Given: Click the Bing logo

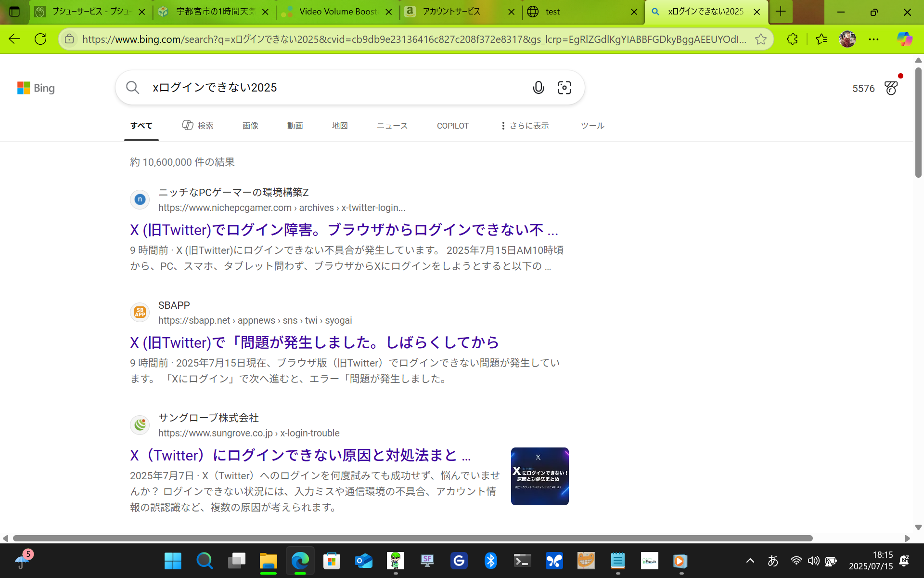Looking at the screenshot, I should click(x=36, y=88).
